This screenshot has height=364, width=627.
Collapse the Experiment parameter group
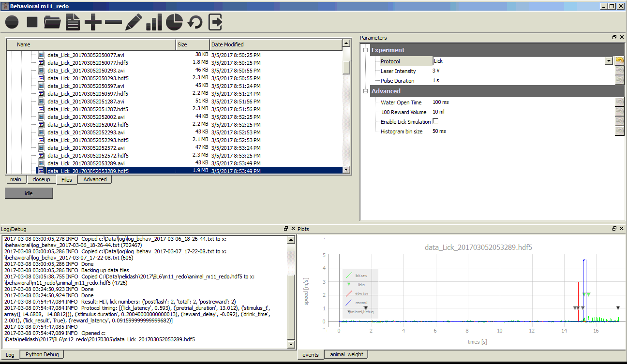point(366,50)
